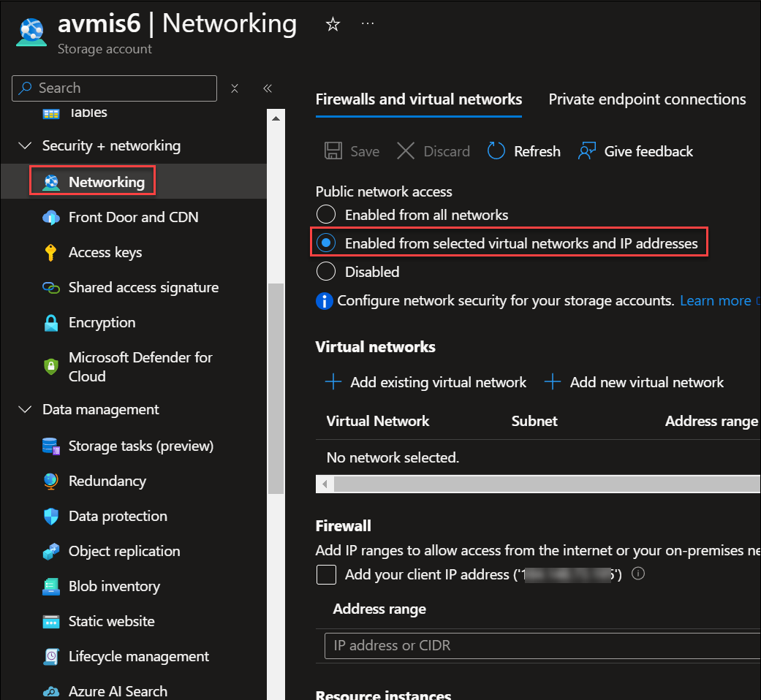This screenshot has width=761, height=700.
Task: Collapse the Security + networking section
Action: pos(25,146)
